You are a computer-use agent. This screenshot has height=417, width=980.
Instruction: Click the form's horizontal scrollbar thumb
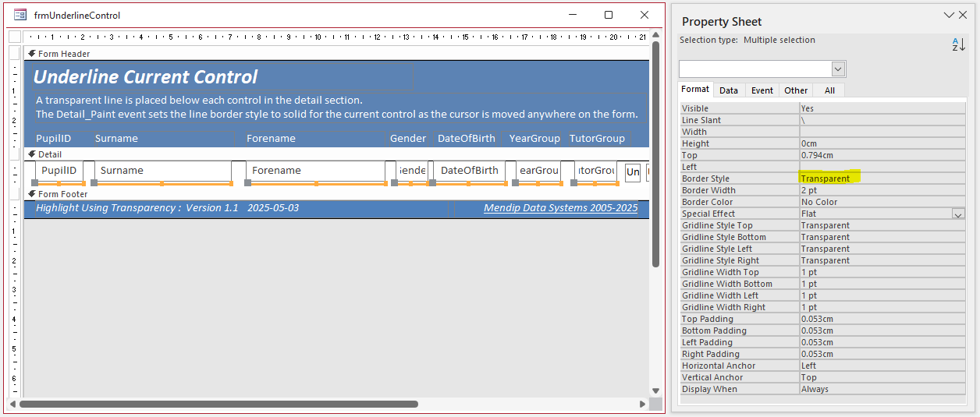point(218,404)
